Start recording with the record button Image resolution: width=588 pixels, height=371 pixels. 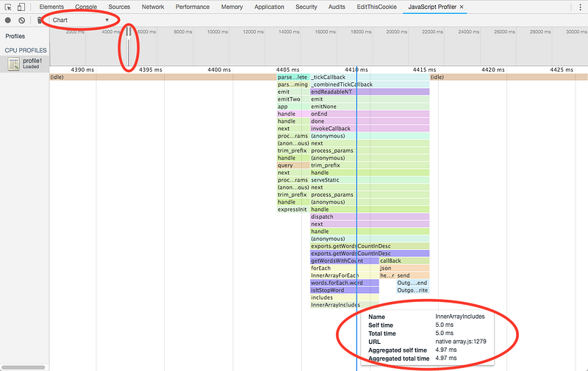[x=8, y=21]
